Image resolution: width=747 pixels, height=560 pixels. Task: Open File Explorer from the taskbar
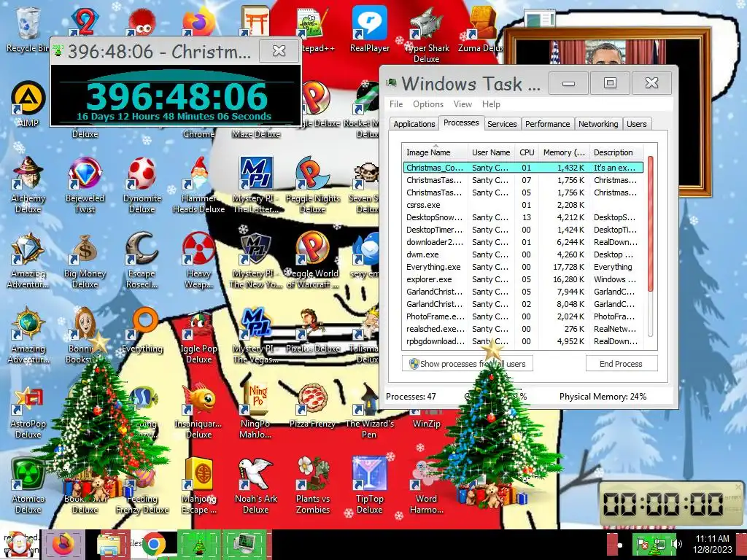[109, 544]
